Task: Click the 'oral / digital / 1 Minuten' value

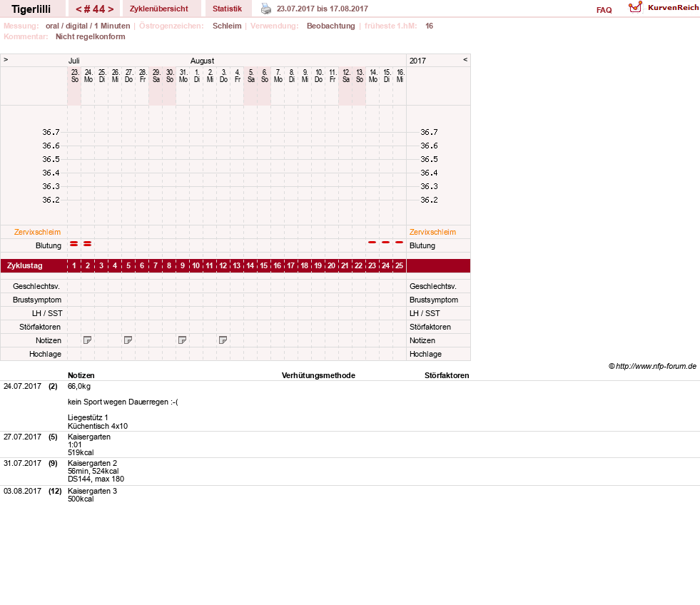Action: (88, 26)
